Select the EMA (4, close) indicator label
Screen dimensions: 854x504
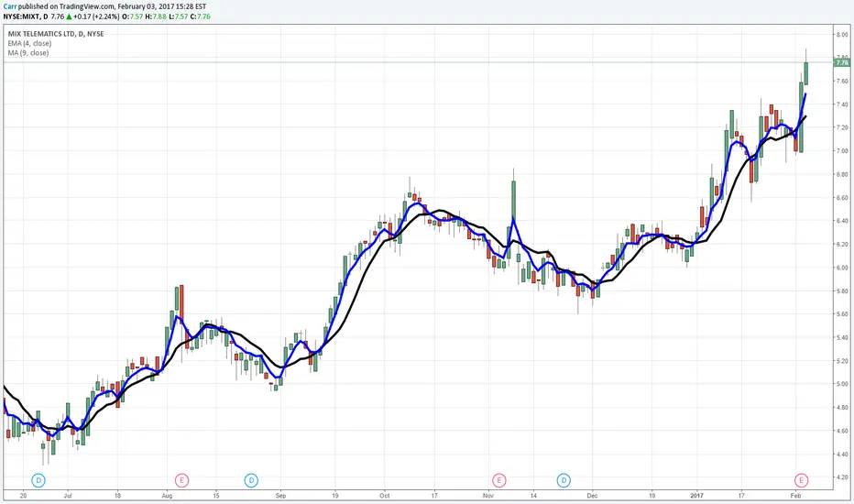[29, 43]
